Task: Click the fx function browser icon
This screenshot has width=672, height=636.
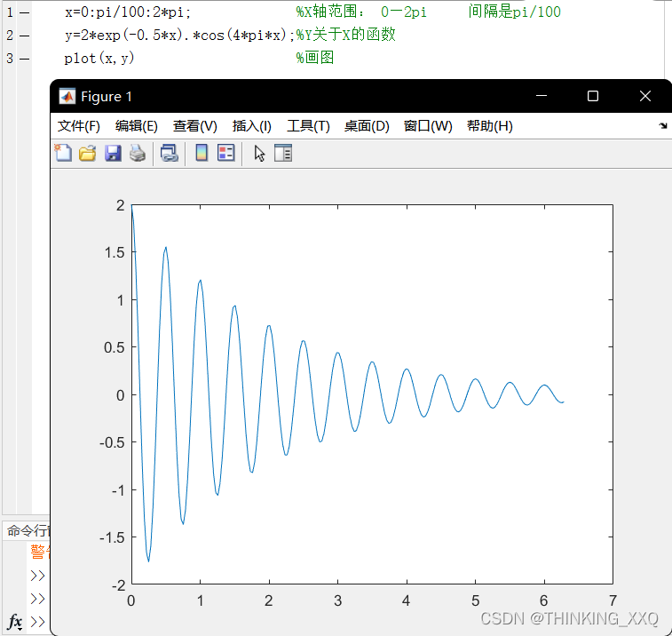Action: point(15,622)
